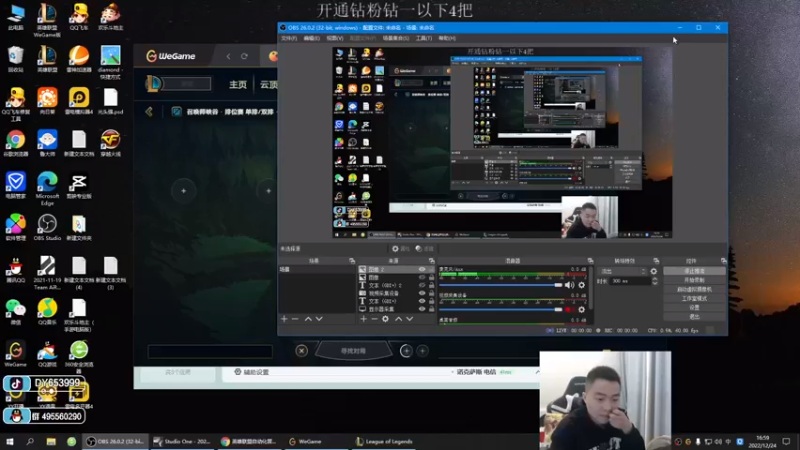Pop out the Audio Mixer dock
800x450 pixels.
(x=590, y=261)
